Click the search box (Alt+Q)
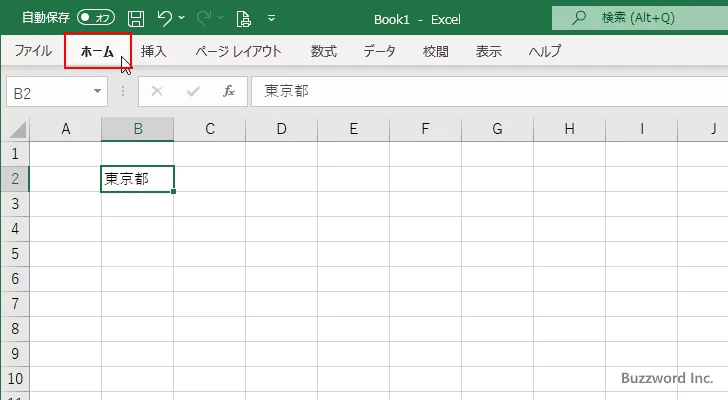 point(640,18)
